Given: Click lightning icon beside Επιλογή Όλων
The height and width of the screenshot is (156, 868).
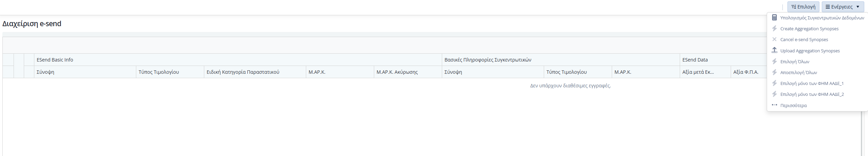Looking at the screenshot, I should (774, 62).
